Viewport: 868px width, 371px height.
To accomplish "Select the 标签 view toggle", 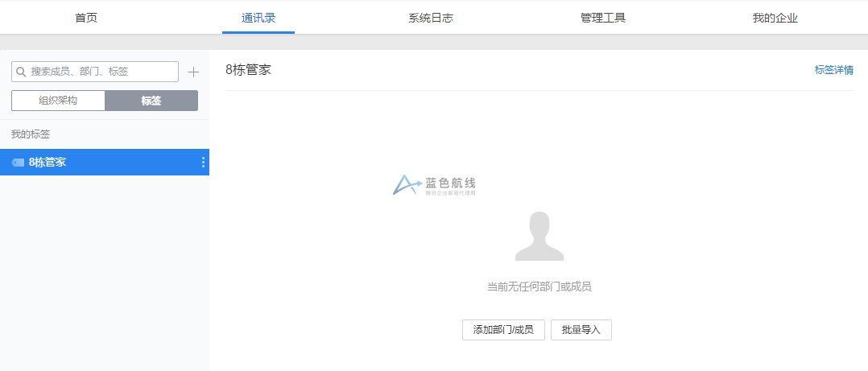I will pos(151,101).
